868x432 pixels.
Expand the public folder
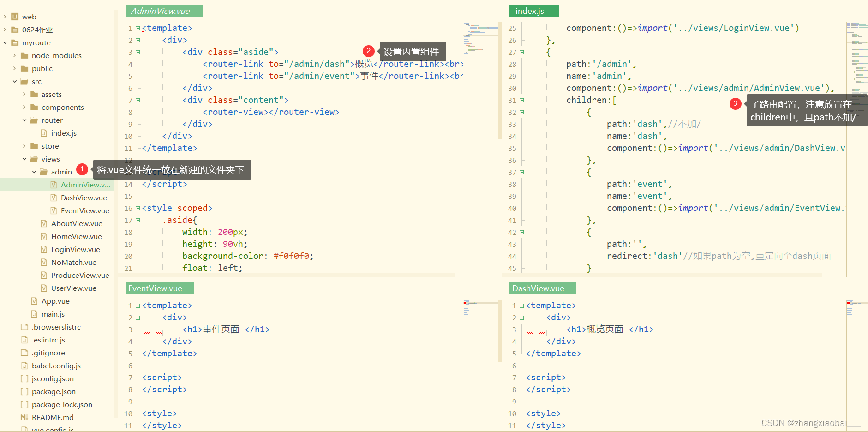tap(14, 68)
